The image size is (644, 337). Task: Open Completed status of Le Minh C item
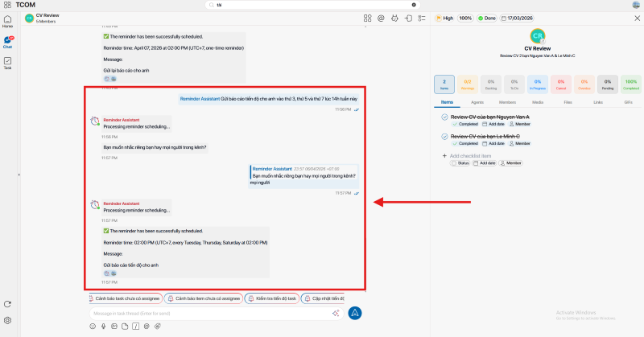tap(465, 144)
